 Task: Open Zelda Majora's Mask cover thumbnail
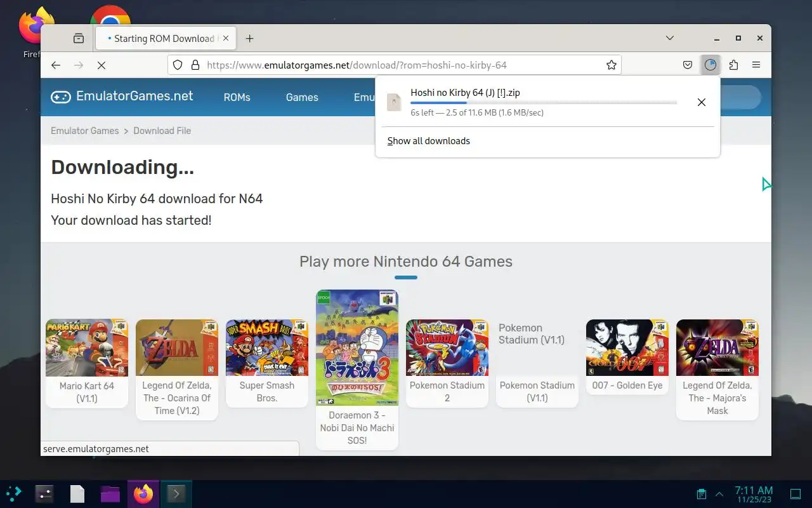(717, 347)
